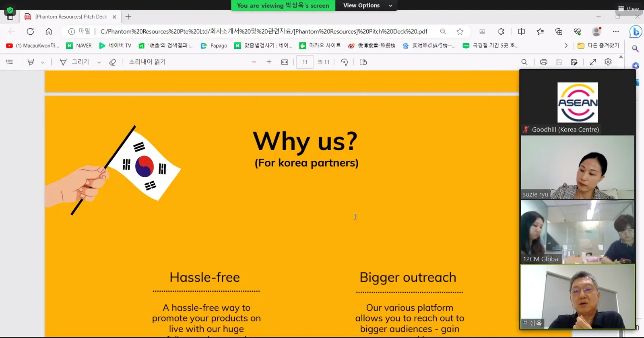Show more bookmarks bar items chevron
Viewport: 644px width, 338px height.
(566, 46)
